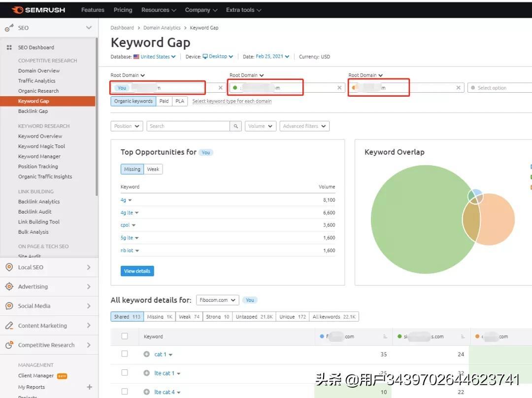The image size is (532, 398).
Task: Select PLA keyword type
Action: click(180, 101)
